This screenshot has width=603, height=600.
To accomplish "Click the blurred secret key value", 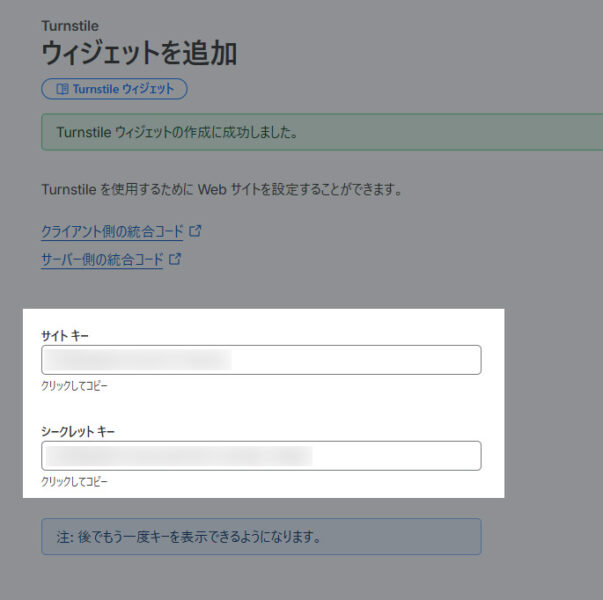I will coord(178,456).
